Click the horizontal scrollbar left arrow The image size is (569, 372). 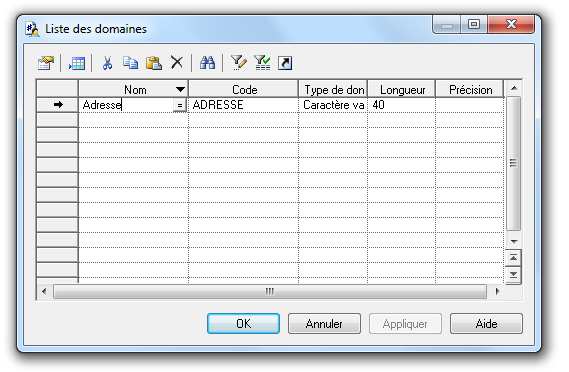[x=44, y=291]
